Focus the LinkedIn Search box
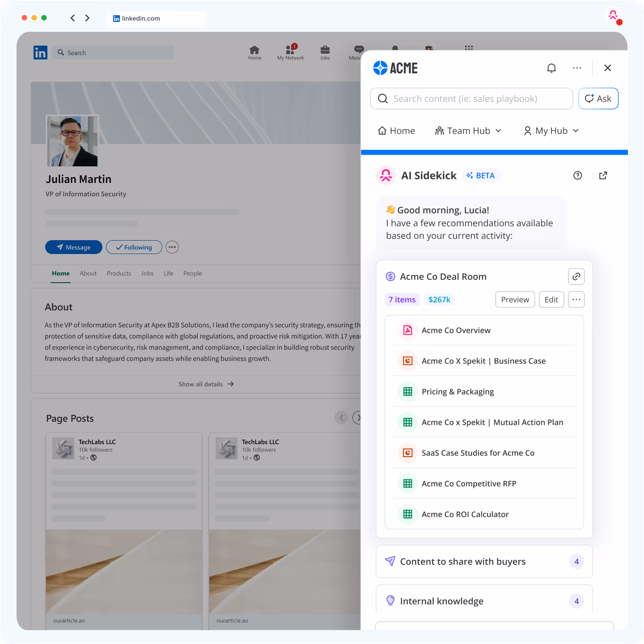The width and height of the screenshot is (644, 644). [x=113, y=53]
